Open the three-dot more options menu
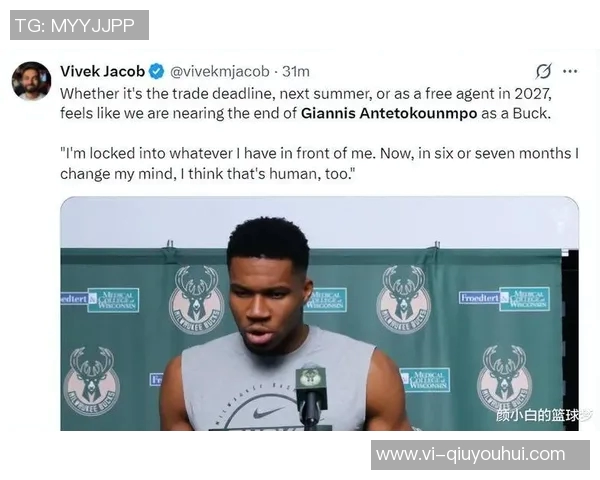The height and width of the screenshot is (480, 600). (570, 71)
